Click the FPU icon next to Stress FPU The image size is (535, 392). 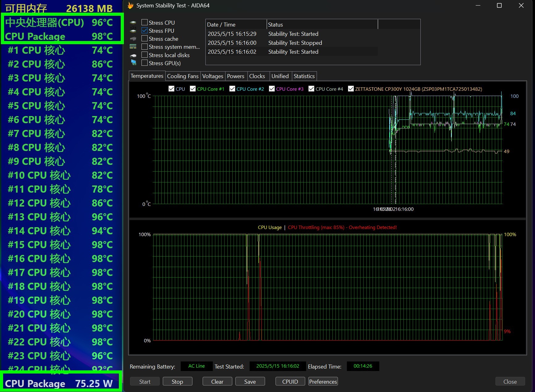[x=133, y=31]
